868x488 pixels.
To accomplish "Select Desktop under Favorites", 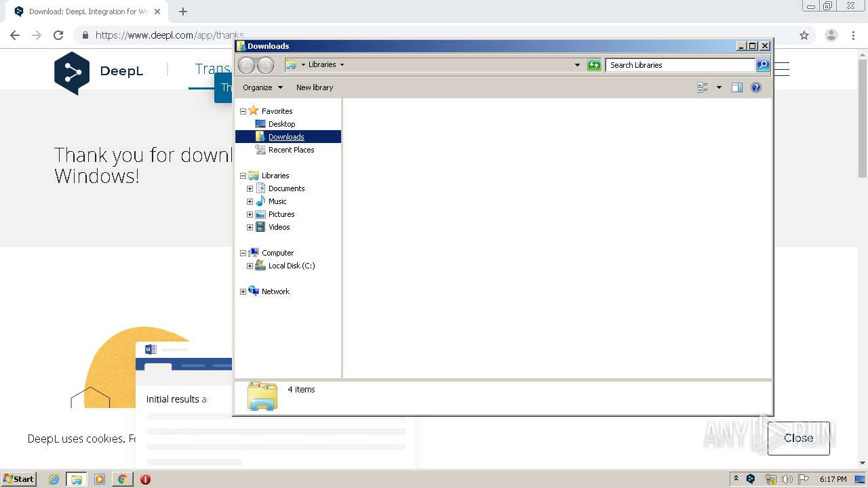I will pos(281,124).
